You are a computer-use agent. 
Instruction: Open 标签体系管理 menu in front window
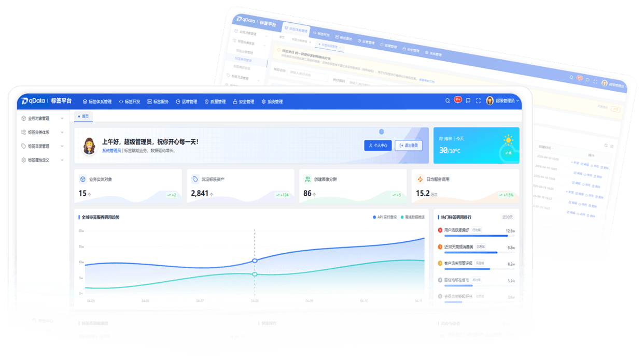pyautogui.click(x=97, y=102)
